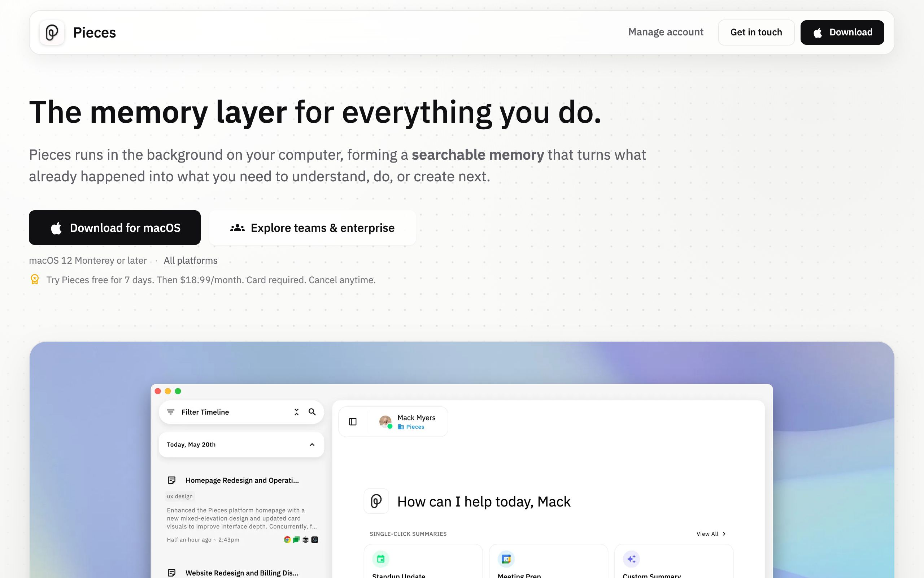924x578 pixels.
Task: Click View All for single-click summaries
Action: 711,534
